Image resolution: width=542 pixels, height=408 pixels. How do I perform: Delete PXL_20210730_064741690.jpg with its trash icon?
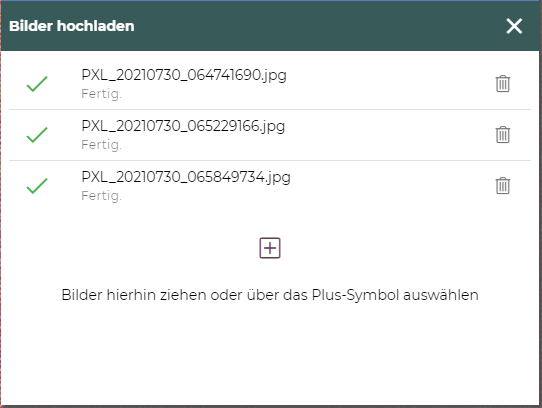click(x=503, y=84)
